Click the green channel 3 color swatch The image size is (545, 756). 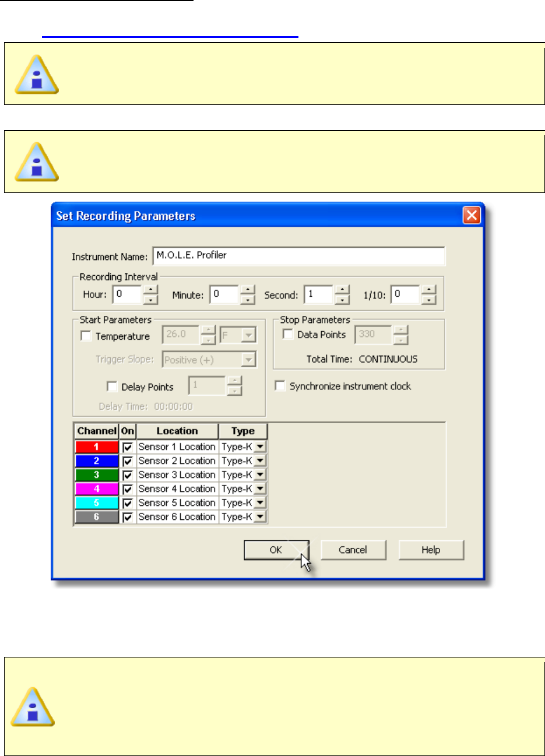tap(97, 475)
